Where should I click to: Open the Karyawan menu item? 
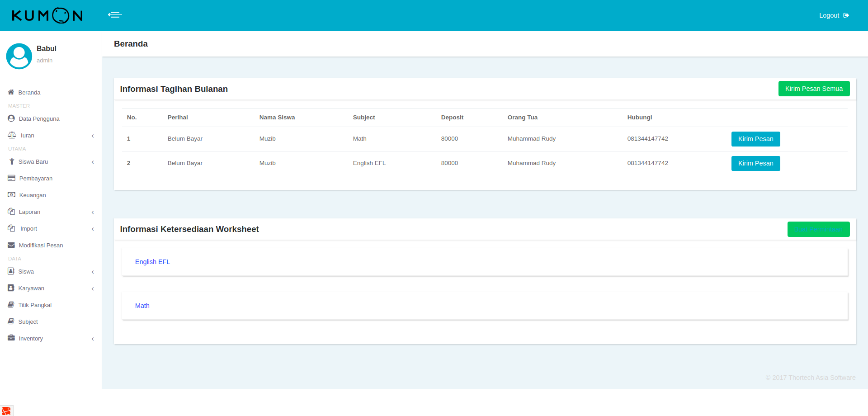[x=31, y=288]
